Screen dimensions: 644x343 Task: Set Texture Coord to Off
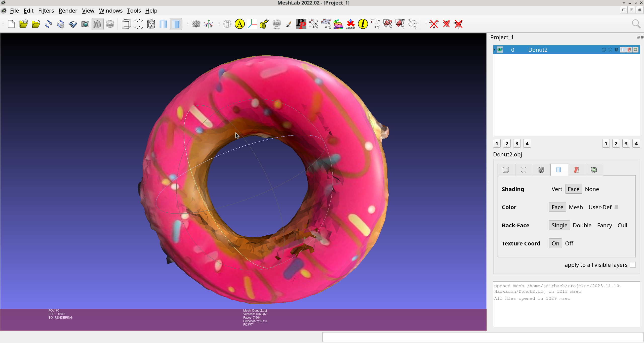(569, 243)
